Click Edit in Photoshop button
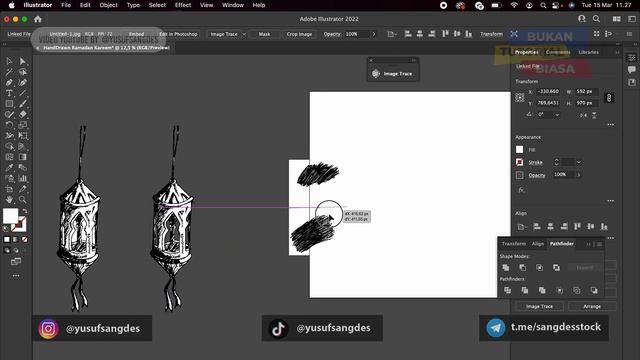The height and width of the screenshot is (360, 640). tap(178, 34)
